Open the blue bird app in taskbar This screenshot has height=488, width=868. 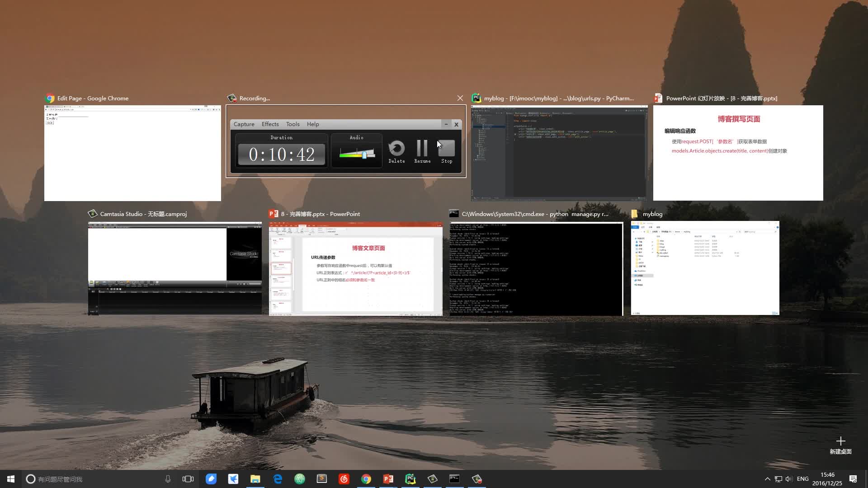pyautogui.click(x=233, y=479)
